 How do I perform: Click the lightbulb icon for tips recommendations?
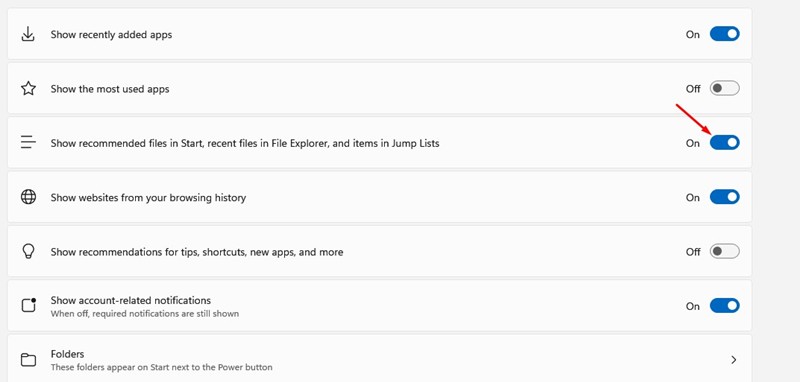[28, 251]
